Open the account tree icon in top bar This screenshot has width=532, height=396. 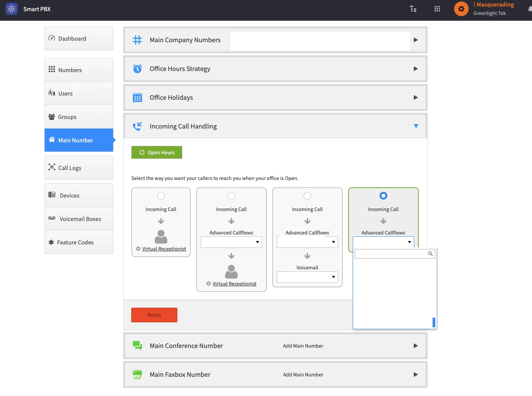click(x=413, y=8)
